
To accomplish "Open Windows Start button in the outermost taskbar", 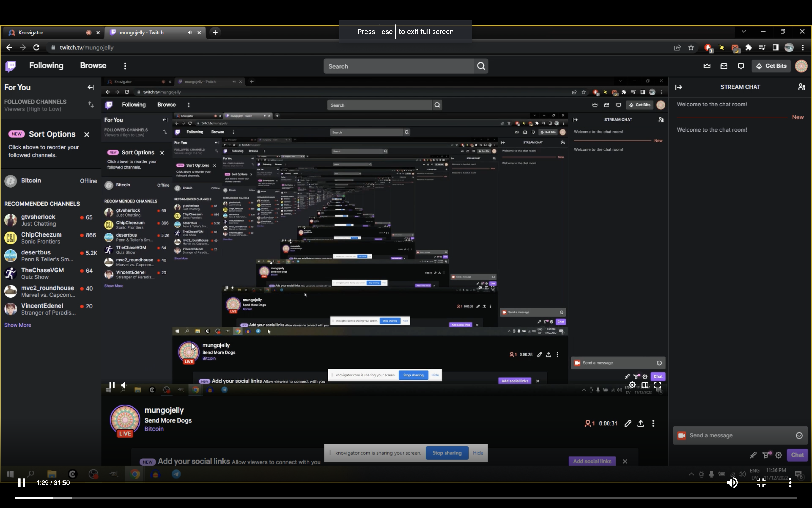I will point(10,474).
